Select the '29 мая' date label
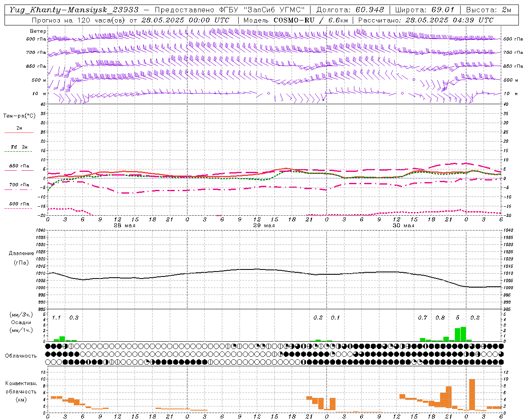Image resolution: width=525 pixels, height=420 pixels. [264, 226]
